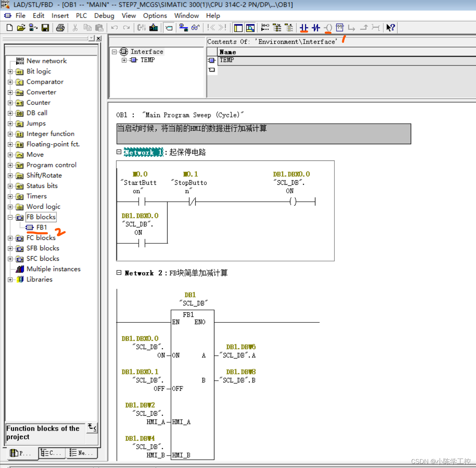Switch to the Call structure tab
This screenshot has width=476, height=468.
(x=51, y=453)
